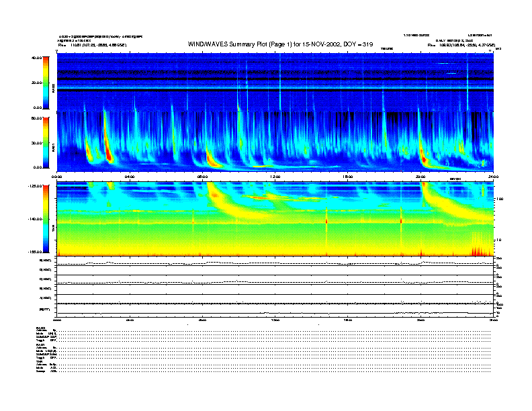532x411 pixels.
Task: Click the TNR spectrogram panel
Action: (x=275, y=219)
